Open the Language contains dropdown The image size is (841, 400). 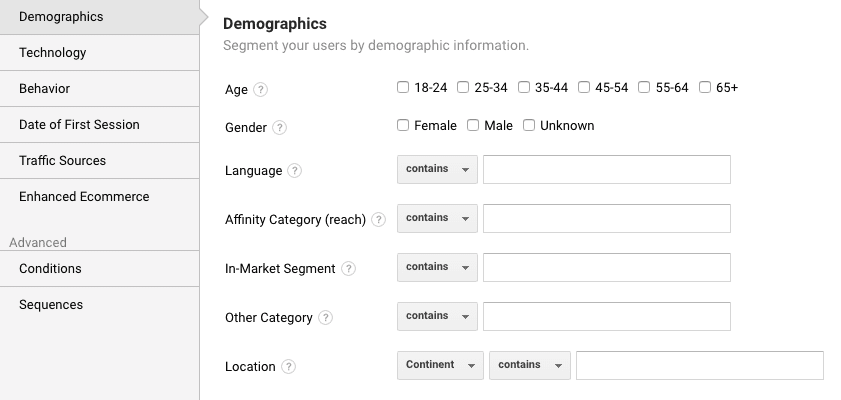pyautogui.click(x=437, y=170)
